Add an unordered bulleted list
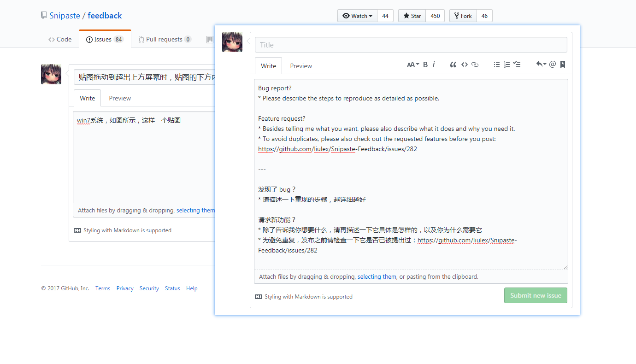 (x=497, y=65)
